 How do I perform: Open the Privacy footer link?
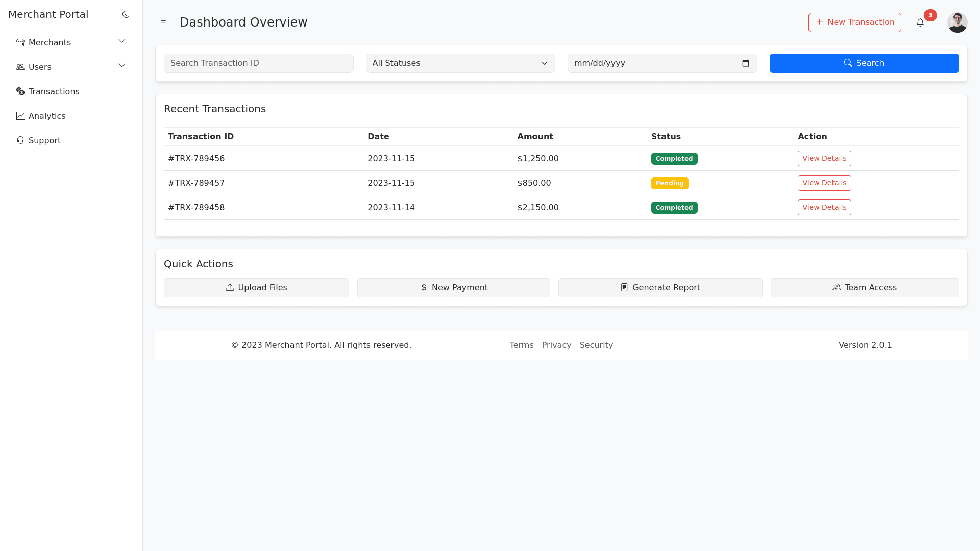click(556, 345)
